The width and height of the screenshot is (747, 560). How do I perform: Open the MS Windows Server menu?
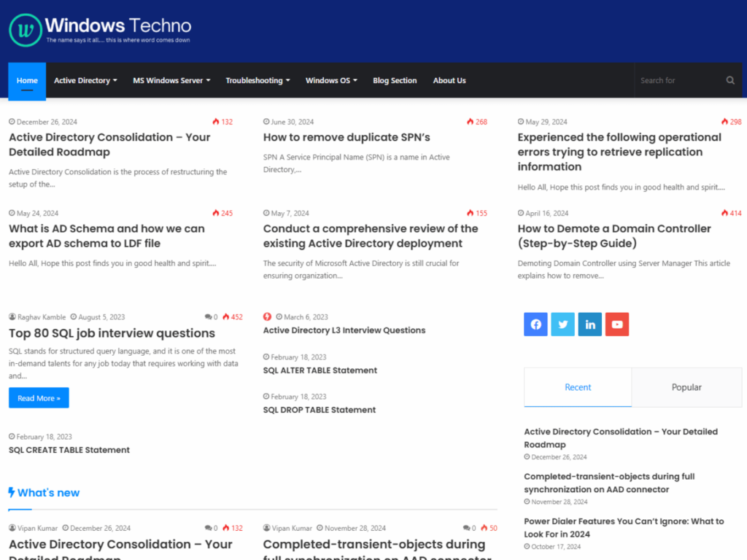coord(171,80)
